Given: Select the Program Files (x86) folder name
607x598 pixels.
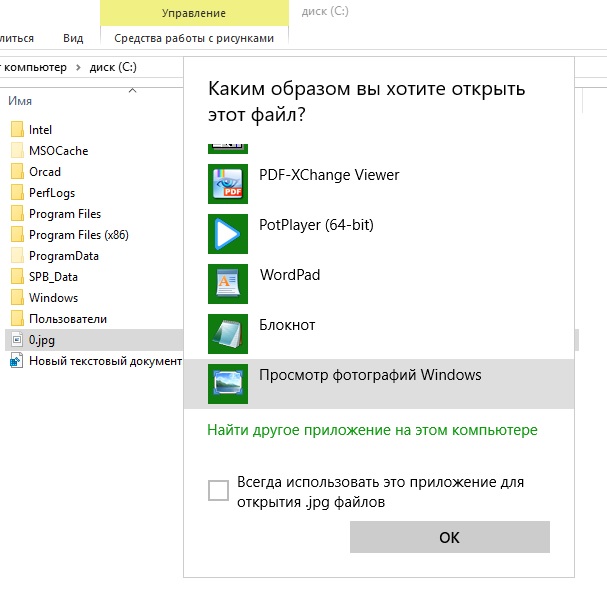Looking at the screenshot, I should 79,235.
